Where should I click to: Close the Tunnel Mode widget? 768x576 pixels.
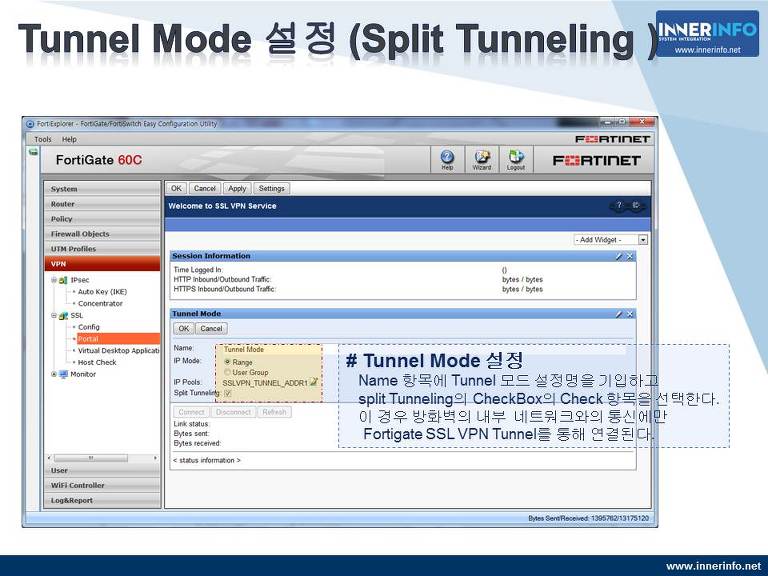(630, 314)
